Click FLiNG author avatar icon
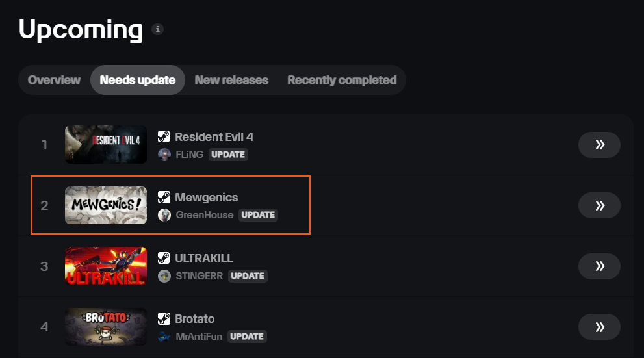Screen dimensions: 644x358 164,154
